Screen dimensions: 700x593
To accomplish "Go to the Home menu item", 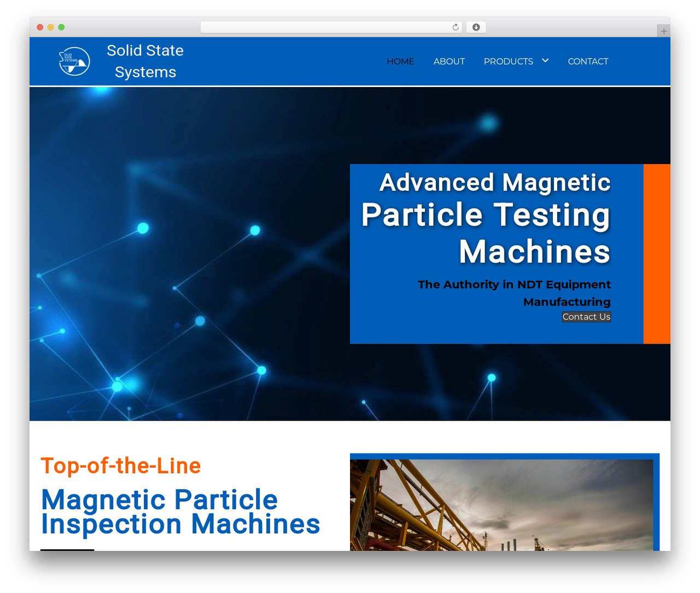I will [400, 61].
